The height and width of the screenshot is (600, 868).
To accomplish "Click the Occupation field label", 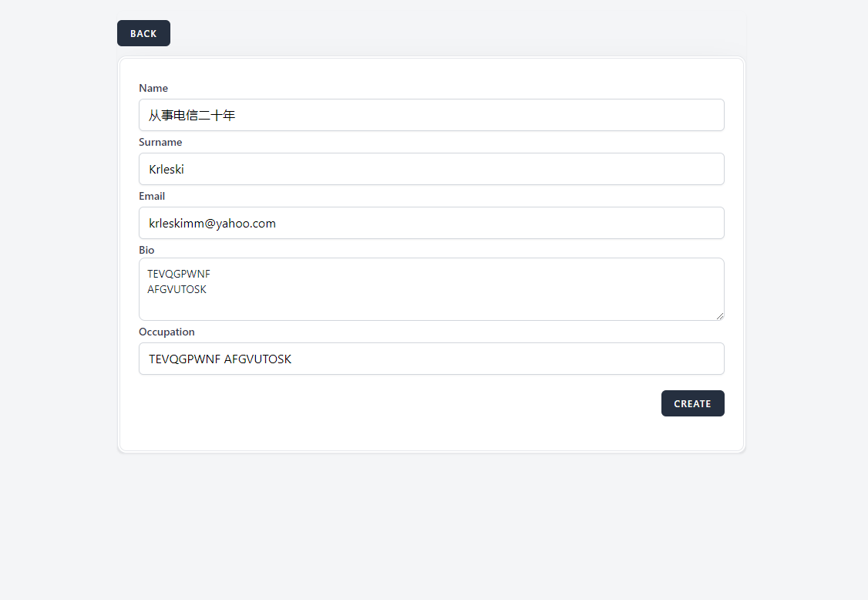I will (x=167, y=332).
